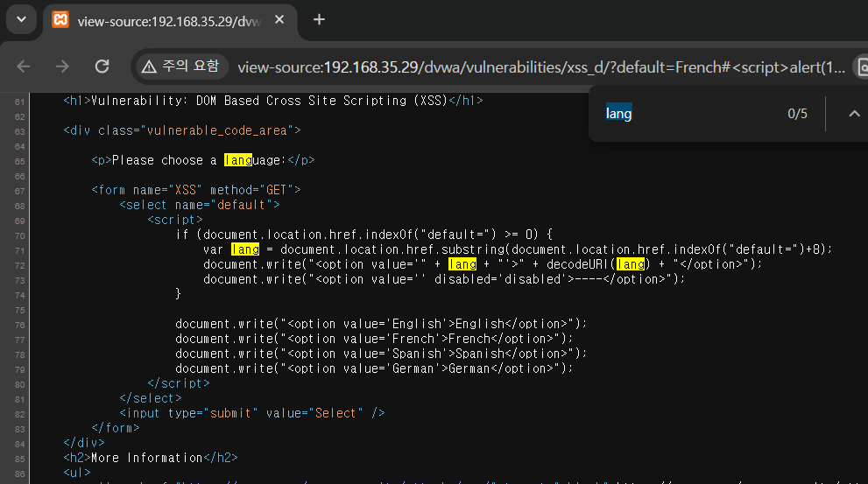Click the closing </script> tag
This screenshot has height=484, width=868.
[x=179, y=383]
